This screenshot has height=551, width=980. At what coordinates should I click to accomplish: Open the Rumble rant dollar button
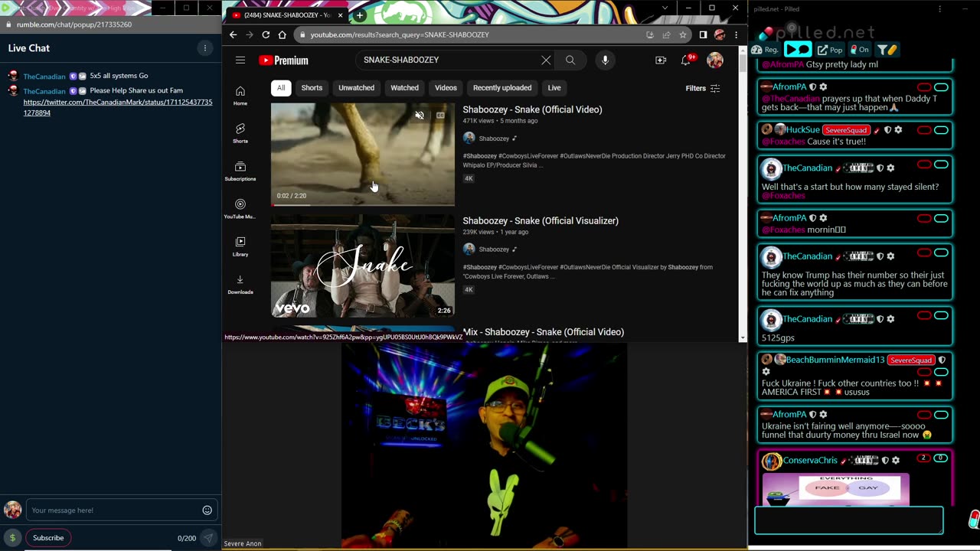pyautogui.click(x=12, y=538)
